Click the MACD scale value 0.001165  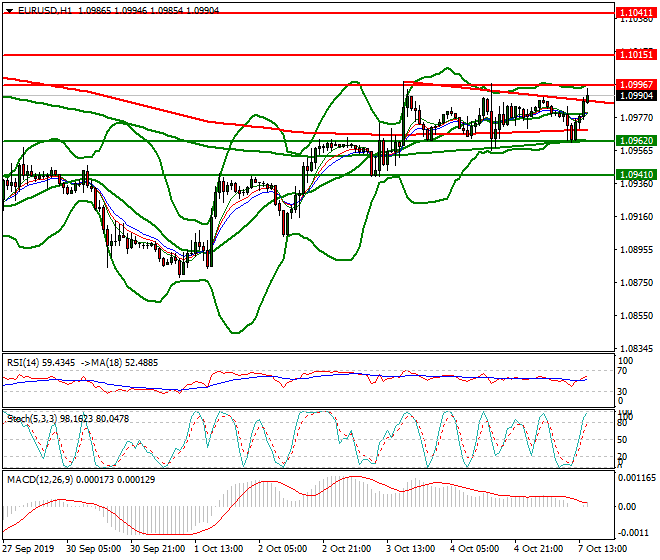[637, 478]
